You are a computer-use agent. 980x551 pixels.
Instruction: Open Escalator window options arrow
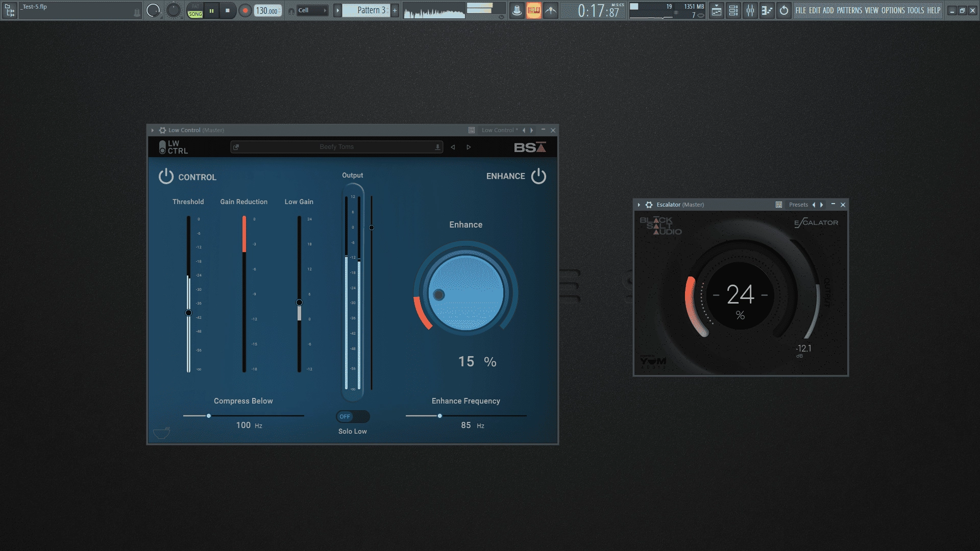coord(639,205)
